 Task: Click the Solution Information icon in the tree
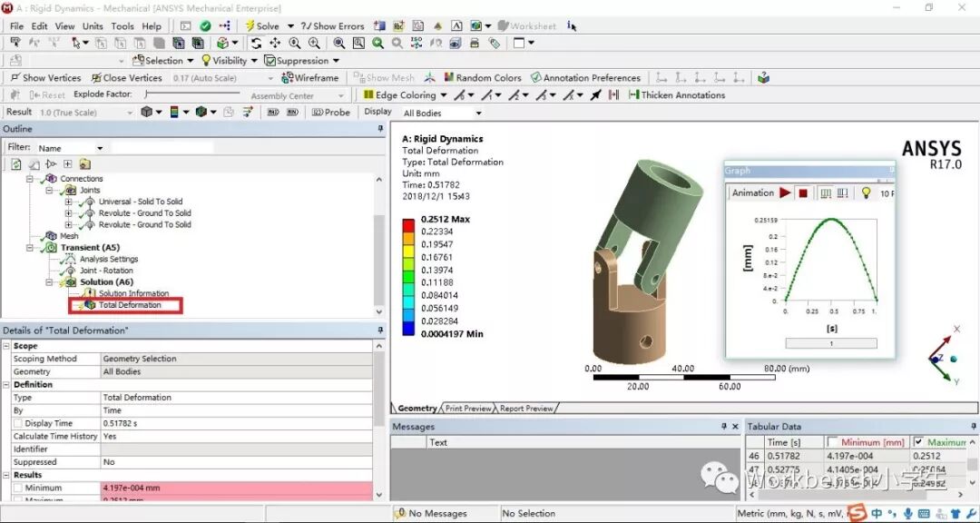pyautogui.click(x=93, y=292)
